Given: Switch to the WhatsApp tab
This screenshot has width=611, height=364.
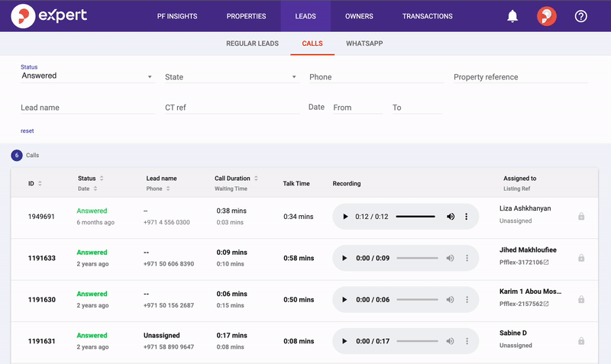Looking at the screenshot, I should click(364, 43).
